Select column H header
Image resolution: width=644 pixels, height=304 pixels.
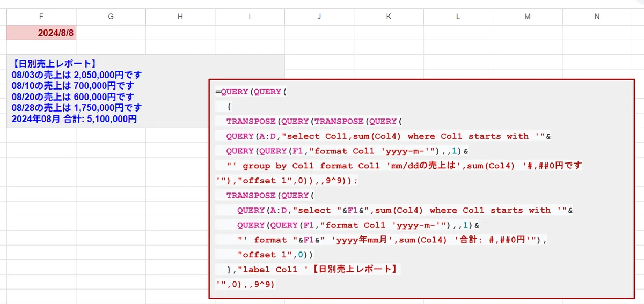point(180,17)
